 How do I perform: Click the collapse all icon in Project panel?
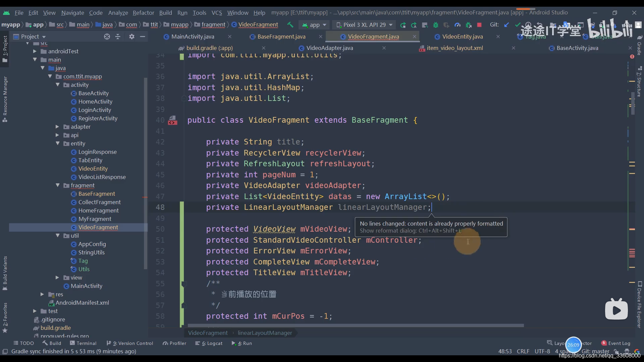pos(118,37)
